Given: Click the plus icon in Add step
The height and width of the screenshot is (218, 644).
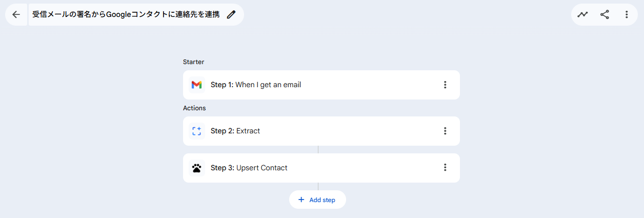Looking at the screenshot, I should point(301,200).
